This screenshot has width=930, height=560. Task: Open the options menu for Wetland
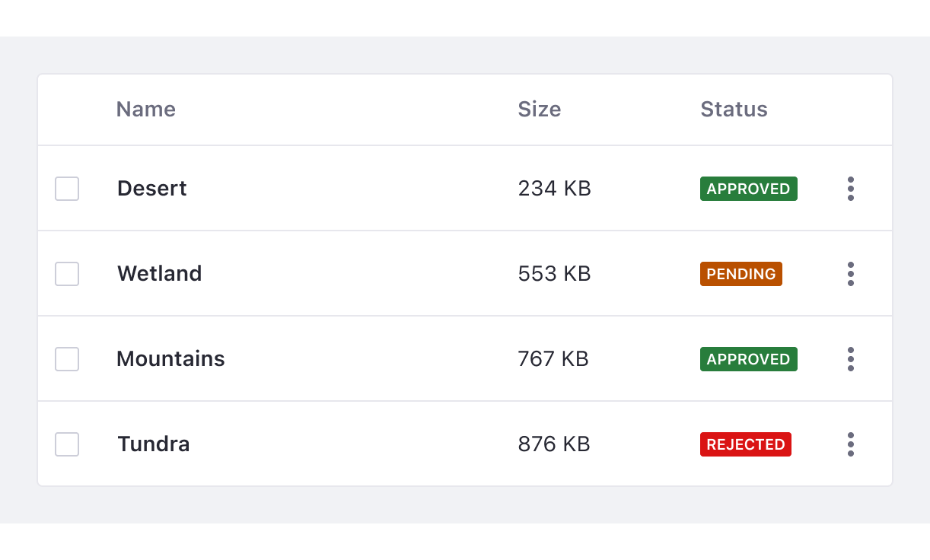tap(850, 274)
